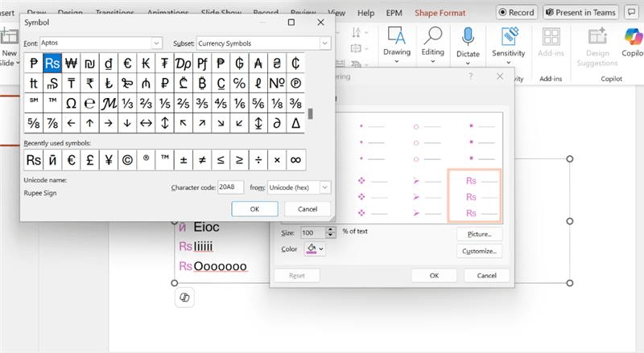
Task: Click the Character code input field
Action: [230, 187]
